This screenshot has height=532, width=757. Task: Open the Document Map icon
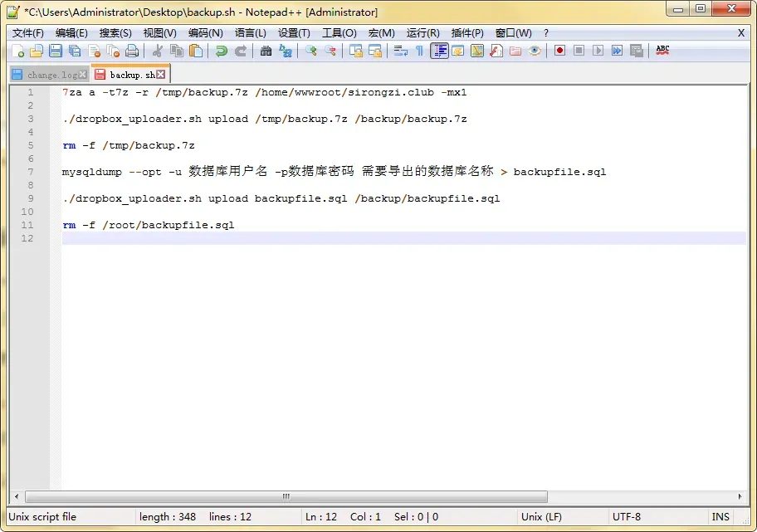477,51
